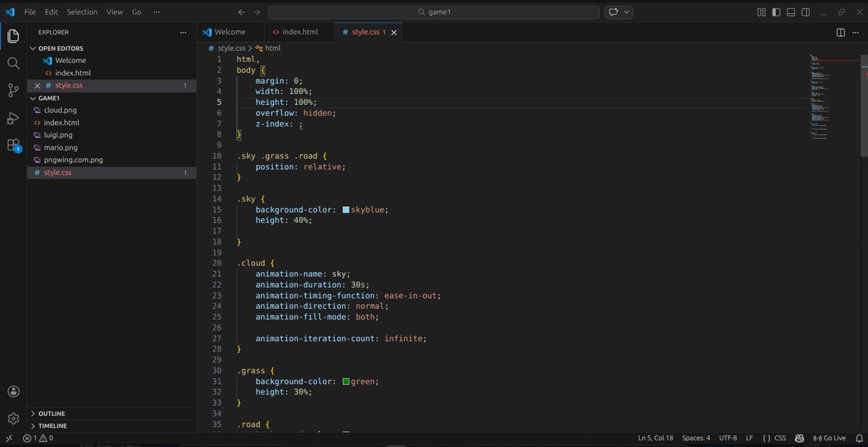
Task: Toggle the Primary Side Bar visibility
Action: (776, 12)
